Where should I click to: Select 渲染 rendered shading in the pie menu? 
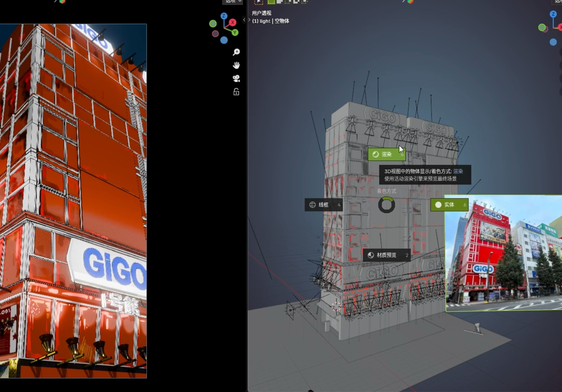(x=387, y=154)
